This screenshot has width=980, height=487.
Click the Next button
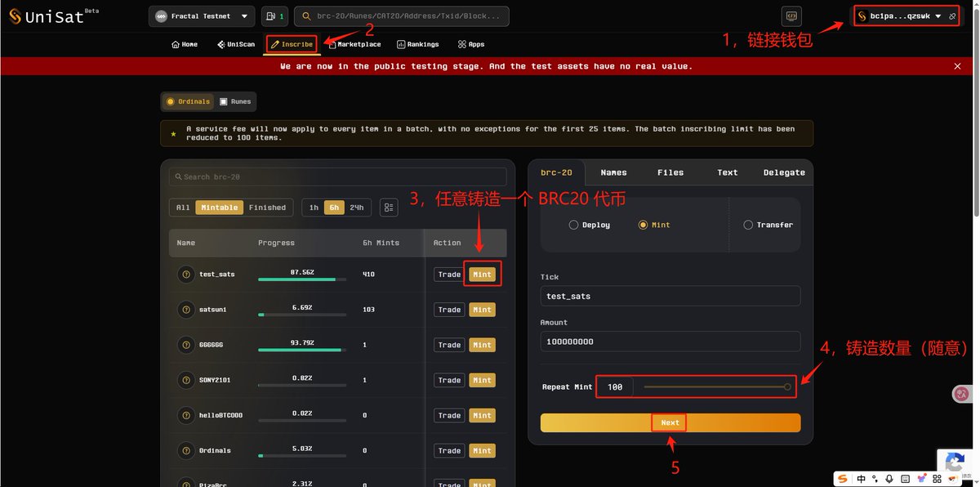click(x=670, y=422)
